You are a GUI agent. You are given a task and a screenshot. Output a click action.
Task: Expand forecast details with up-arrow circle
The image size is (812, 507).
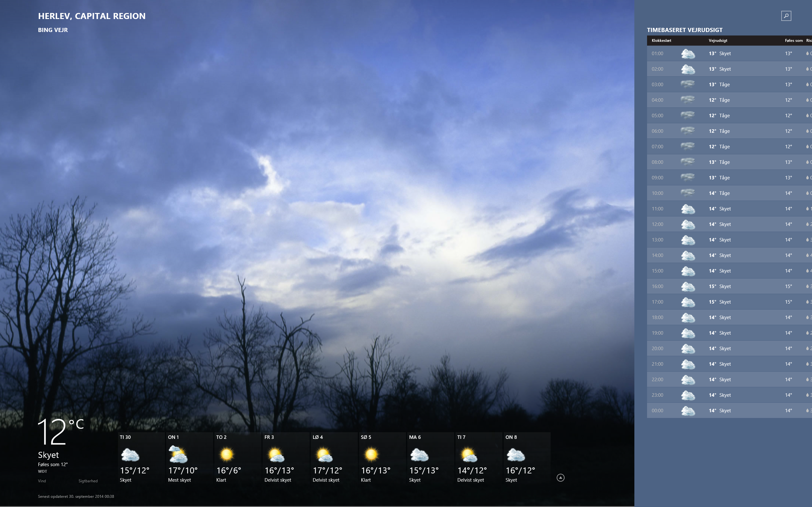(560, 478)
